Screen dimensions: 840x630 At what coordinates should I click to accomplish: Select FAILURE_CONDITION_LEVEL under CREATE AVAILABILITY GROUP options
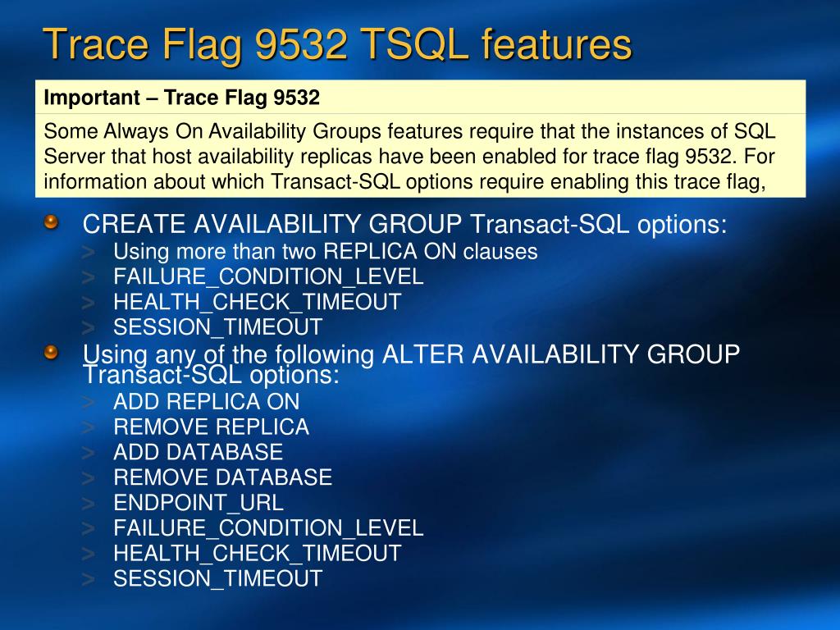click(268, 277)
